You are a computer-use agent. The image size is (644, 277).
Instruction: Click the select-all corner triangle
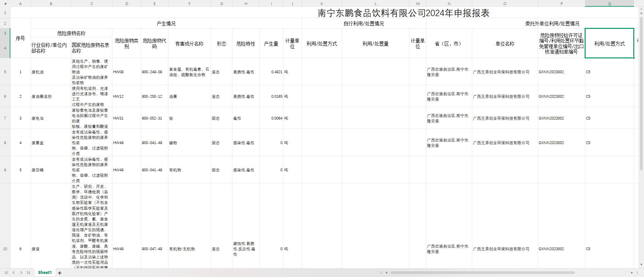5,3
